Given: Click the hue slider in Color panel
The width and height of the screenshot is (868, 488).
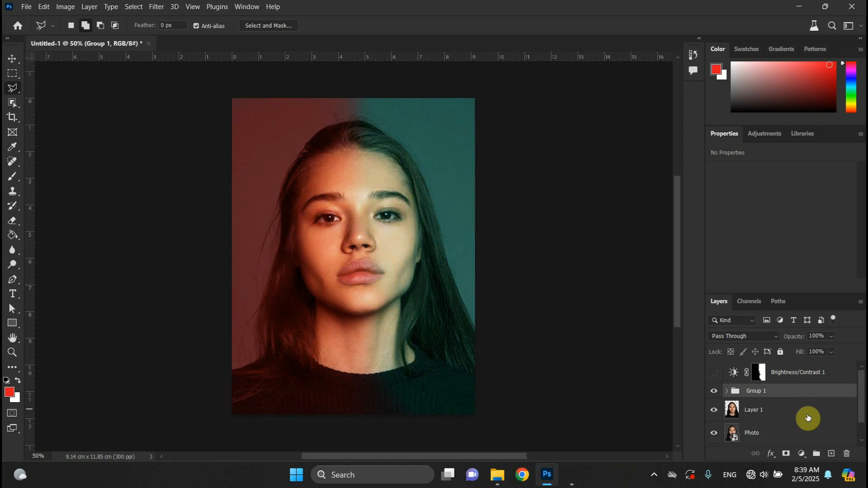Looking at the screenshot, I should (x=851, y=87).
